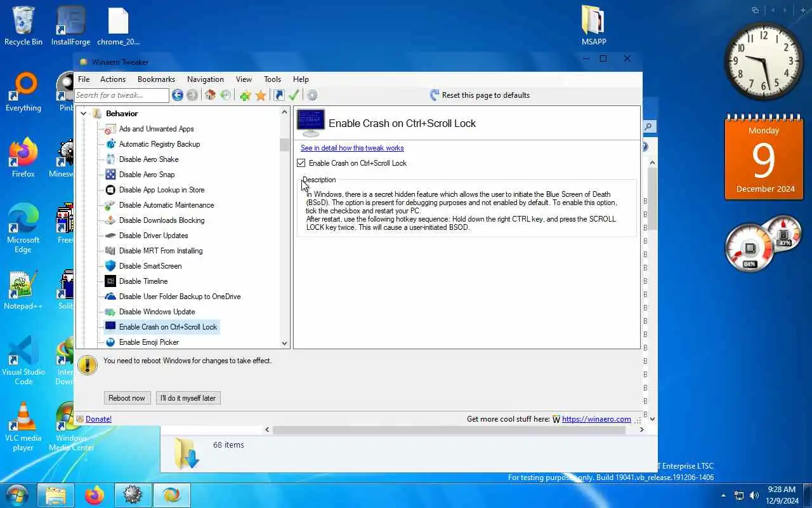Click the shortcut arrow toolbar icon
Image resolution: width=812 pixels, height=508 pixels.
click(x=278, y=95)
